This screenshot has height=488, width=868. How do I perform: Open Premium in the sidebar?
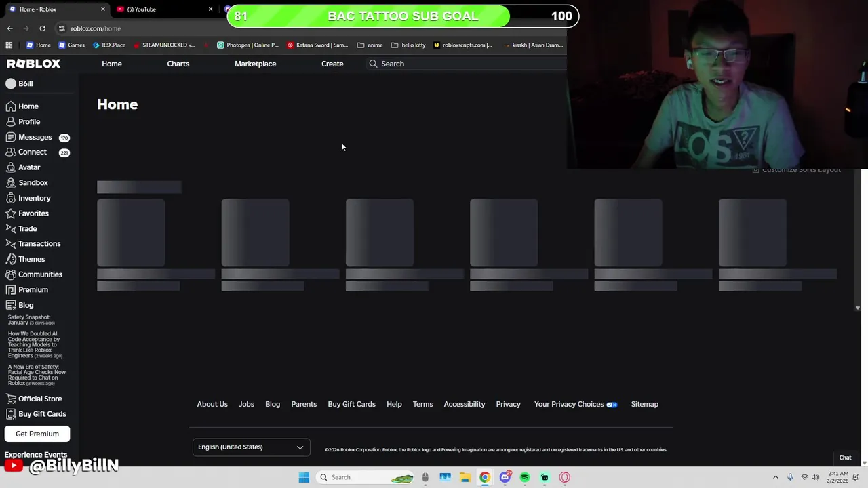coord(27,289)
